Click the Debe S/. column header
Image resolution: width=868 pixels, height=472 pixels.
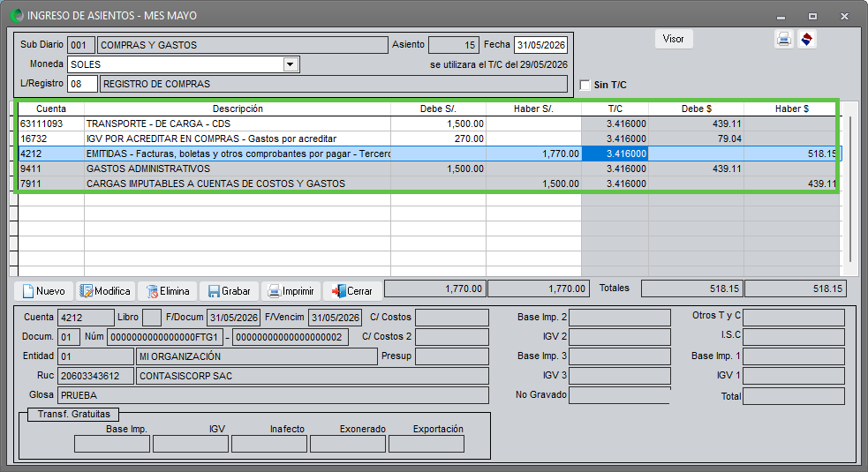click(x=439, y=109)
